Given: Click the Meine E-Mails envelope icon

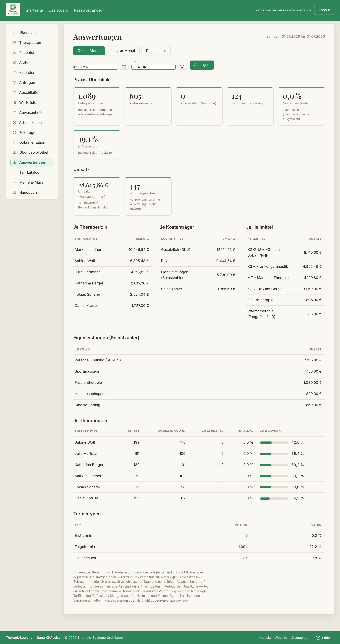Looking at the screenshot, I should (x=15, y=183).
